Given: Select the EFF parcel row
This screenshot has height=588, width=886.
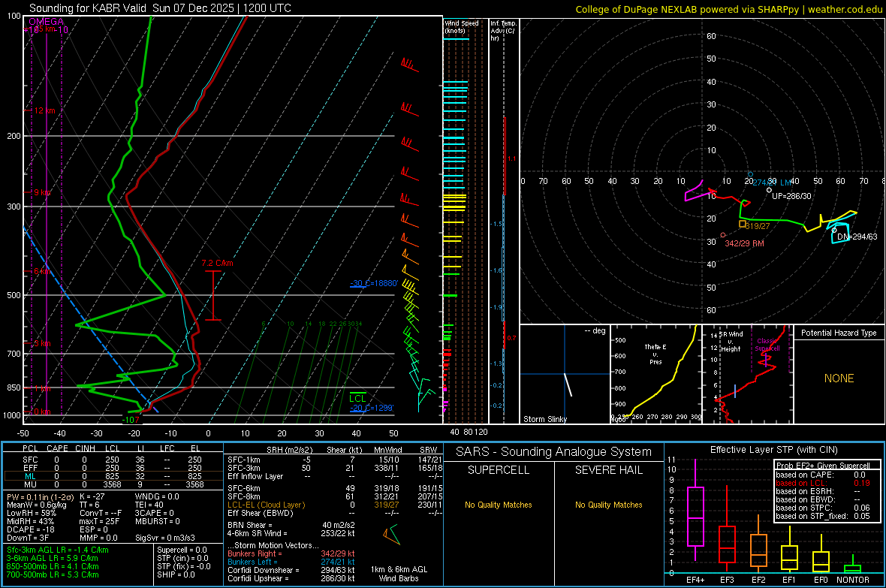Looking at the screenshot, I should point(113,468).
